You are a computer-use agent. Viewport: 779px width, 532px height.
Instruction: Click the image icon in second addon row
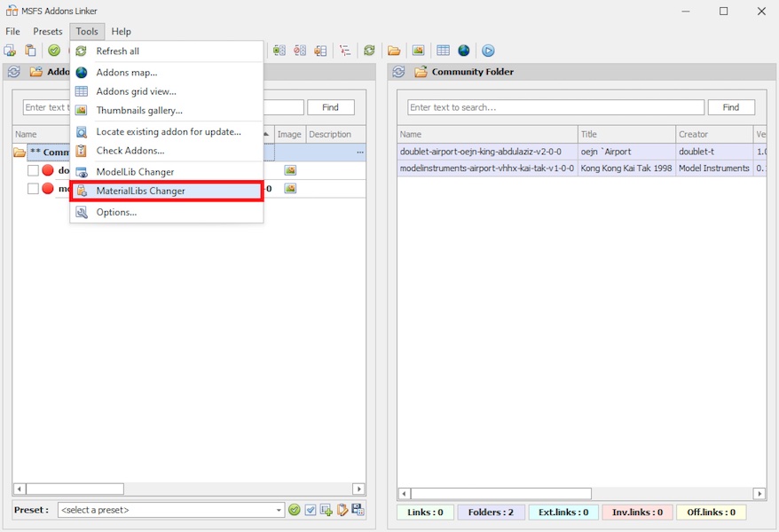290,188
